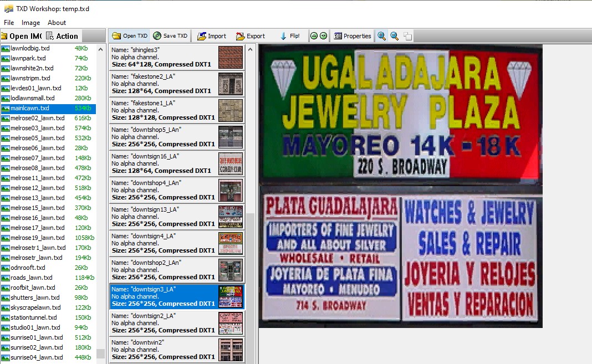Image resolution: width=592 pixels, height=364 pixels.
Task: Click the 616Kb size of melrose02_lawn.txd
Action: (x=83, y=118)
